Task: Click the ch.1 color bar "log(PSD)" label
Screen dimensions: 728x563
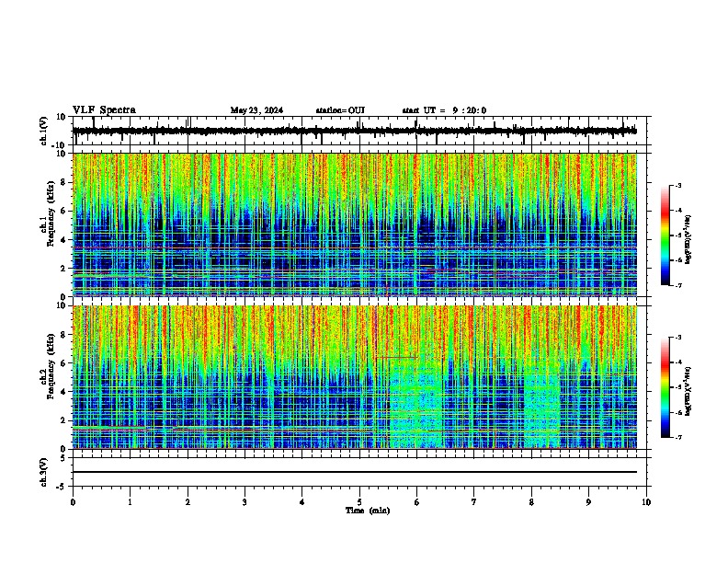Action: pos(688,239)
